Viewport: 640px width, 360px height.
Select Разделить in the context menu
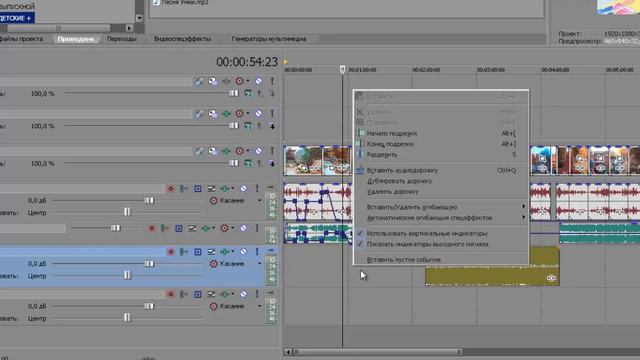tap(441, 155)
